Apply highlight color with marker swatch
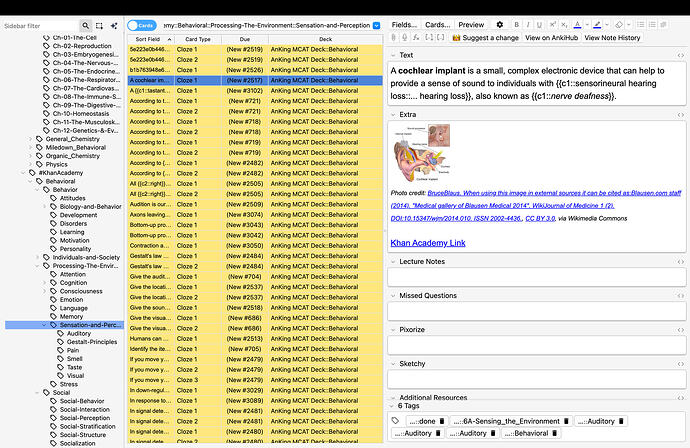Screen dimensions: 690x448 click(x=597, y=25)
